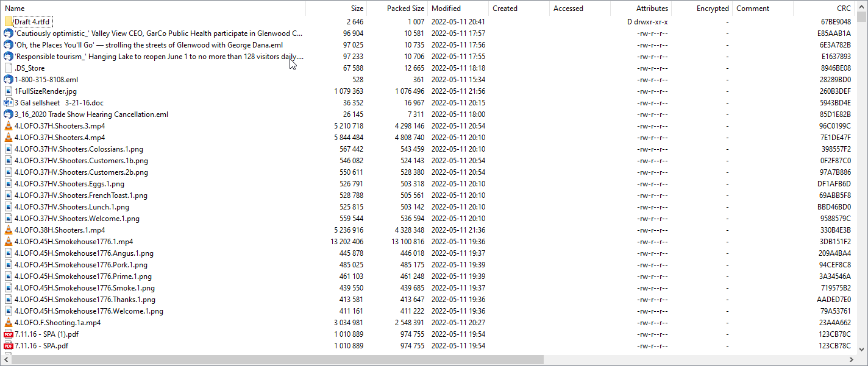868x366 pixels.
Task: Select the 3_16_2020 Trade Show Hearing Cancellation.eml file
Action: [91, 114]
